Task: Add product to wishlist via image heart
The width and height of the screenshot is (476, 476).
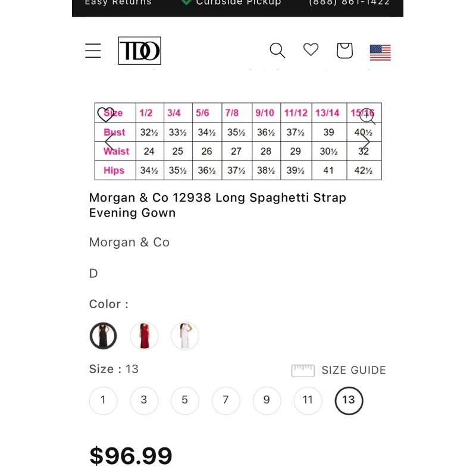Action: click(x=105, y=114)
